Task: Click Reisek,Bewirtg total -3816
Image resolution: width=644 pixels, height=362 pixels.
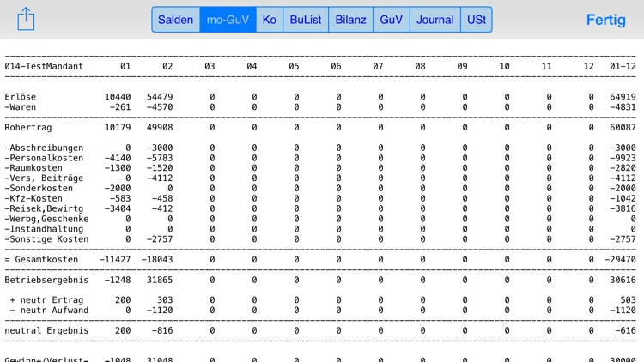Action: pyautogui.click(x=623, y=208)
